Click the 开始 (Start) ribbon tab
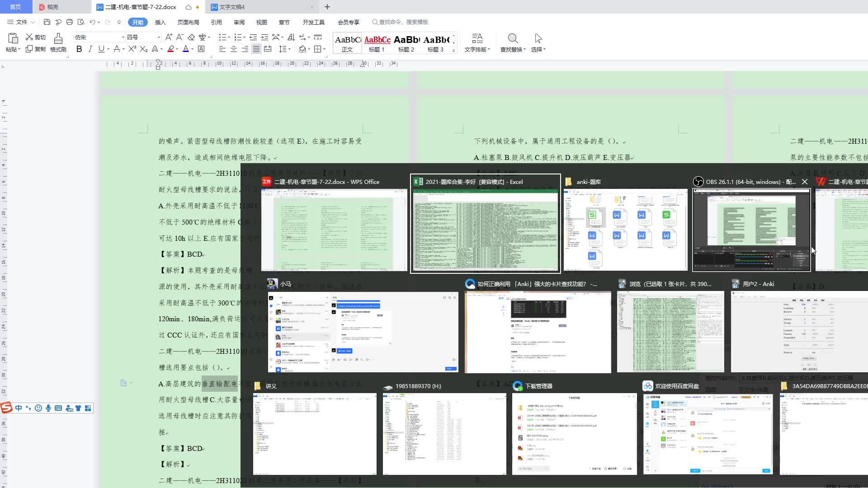This screenshot has width=868, height=488. (138, 22)
